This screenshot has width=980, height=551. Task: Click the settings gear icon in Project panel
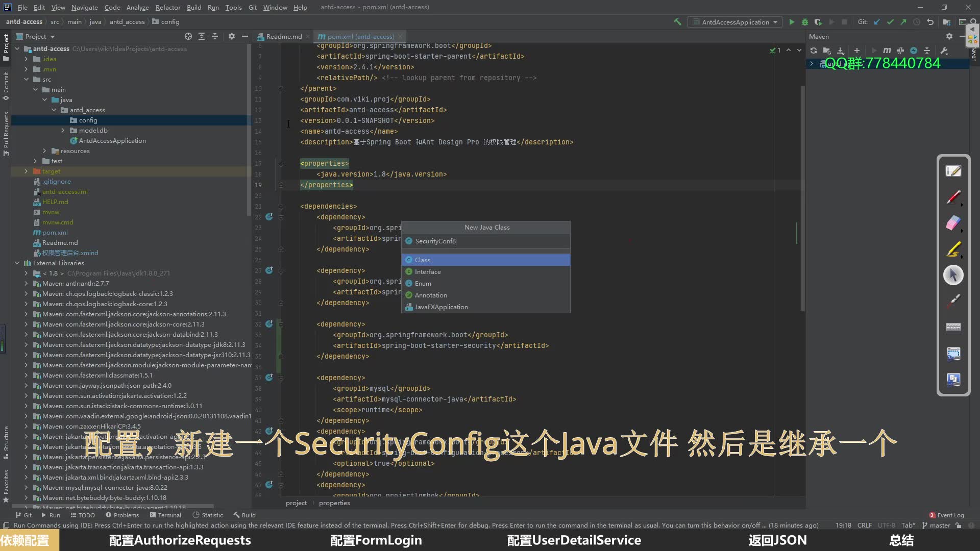click(232, 36)
